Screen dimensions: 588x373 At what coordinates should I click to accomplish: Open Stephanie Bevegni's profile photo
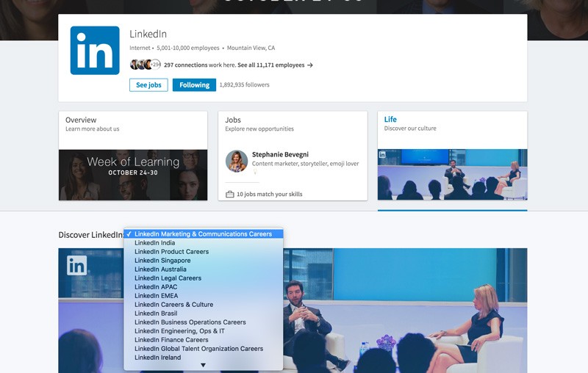tap(237, 162)
